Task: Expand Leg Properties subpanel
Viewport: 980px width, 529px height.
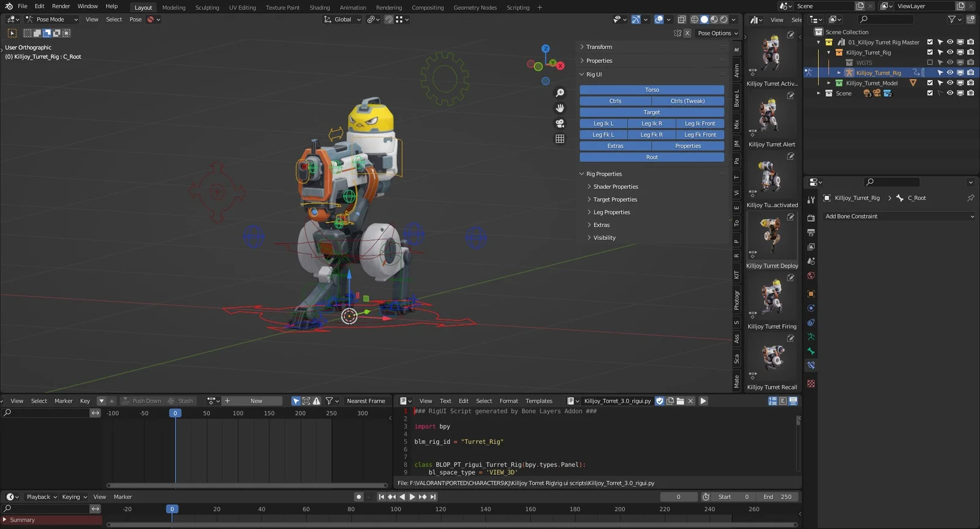Action: point(611,212)
